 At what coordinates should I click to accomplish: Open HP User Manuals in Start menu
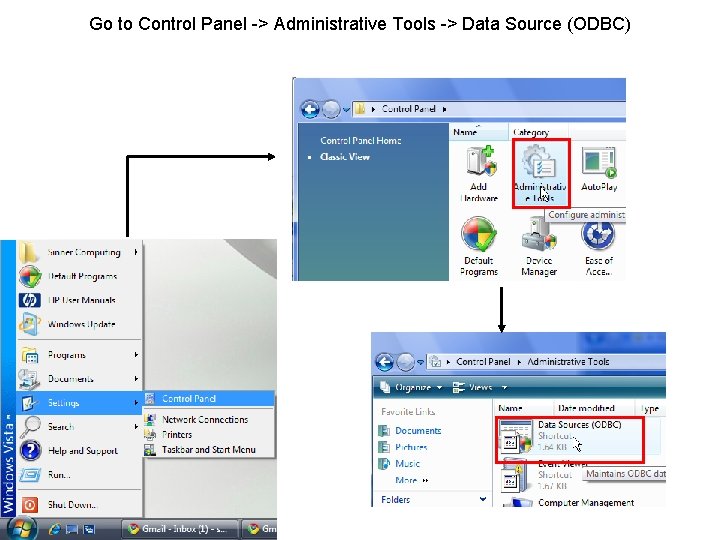[x=80, y=300]
